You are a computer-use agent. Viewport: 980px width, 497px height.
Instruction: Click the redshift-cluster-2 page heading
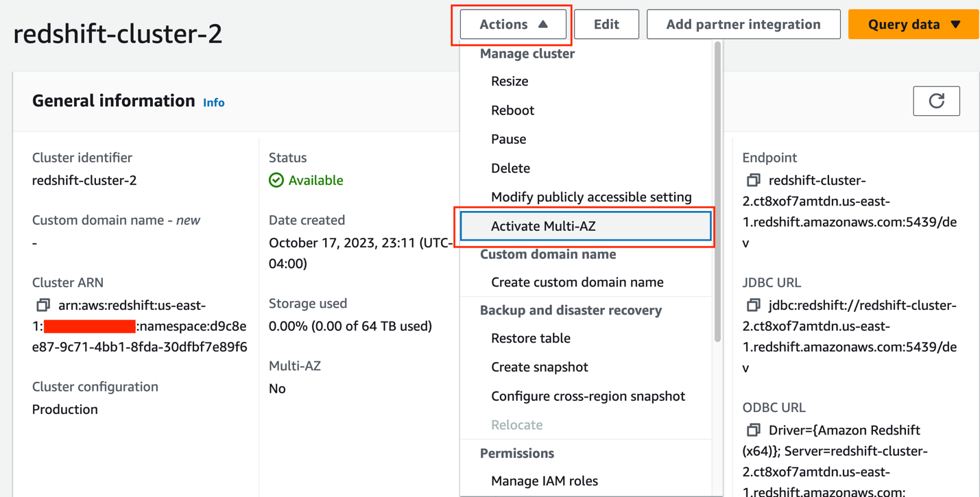(x=118, y=34)
